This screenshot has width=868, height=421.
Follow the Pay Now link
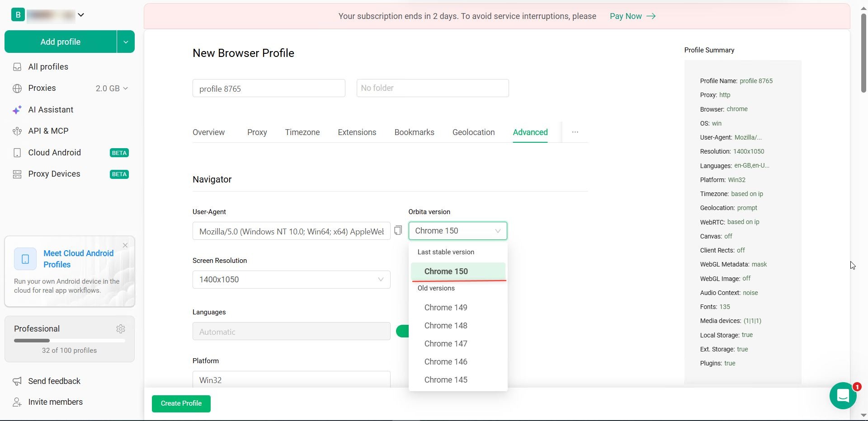tap(632, 16)
